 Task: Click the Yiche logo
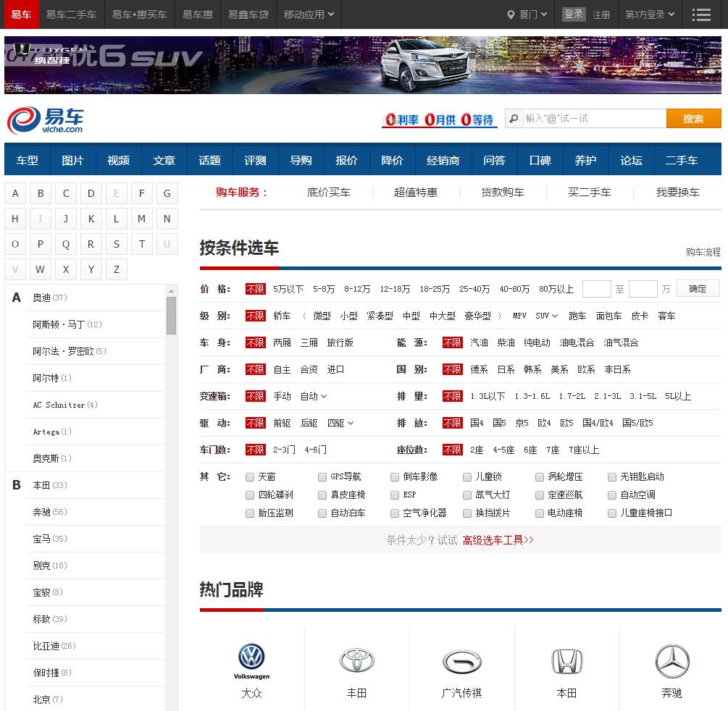(x=45, y=120)
